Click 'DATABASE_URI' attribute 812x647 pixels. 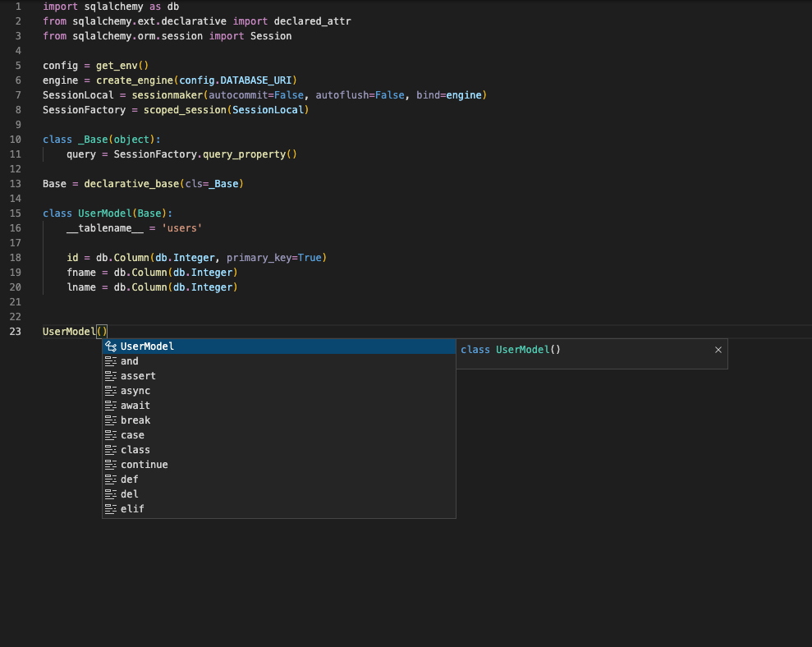click(x=256, y=80)
